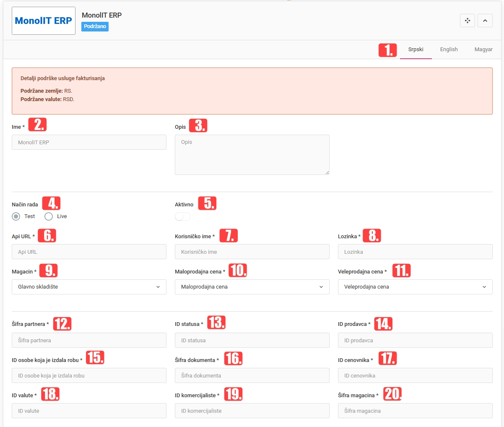Click the ID komercijaliste field

click(x=252, y=411)
